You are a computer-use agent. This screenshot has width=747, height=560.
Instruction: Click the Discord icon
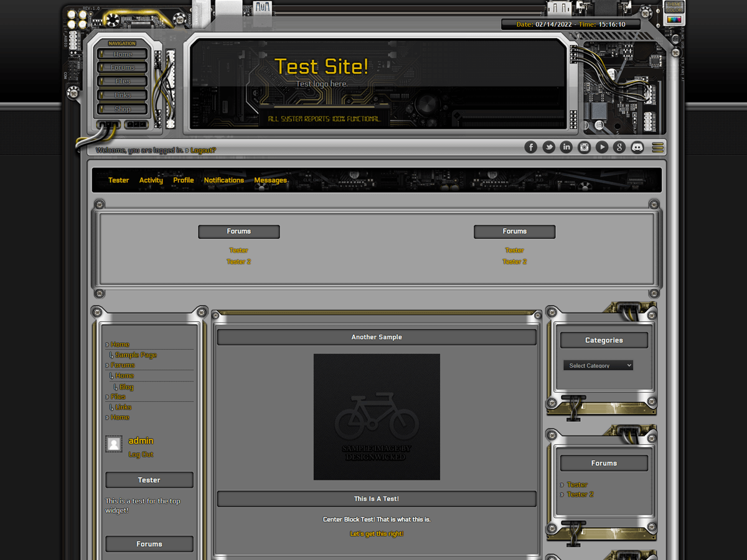[637, 147]
